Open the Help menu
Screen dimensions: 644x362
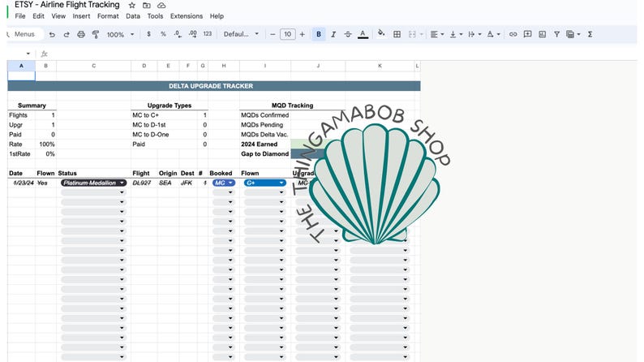click(217, 16)
